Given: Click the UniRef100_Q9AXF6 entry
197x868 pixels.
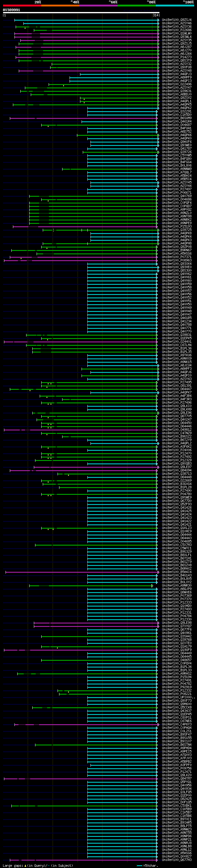Looking at the screenshot, I should pyautogui.click(x=177, y=142).
